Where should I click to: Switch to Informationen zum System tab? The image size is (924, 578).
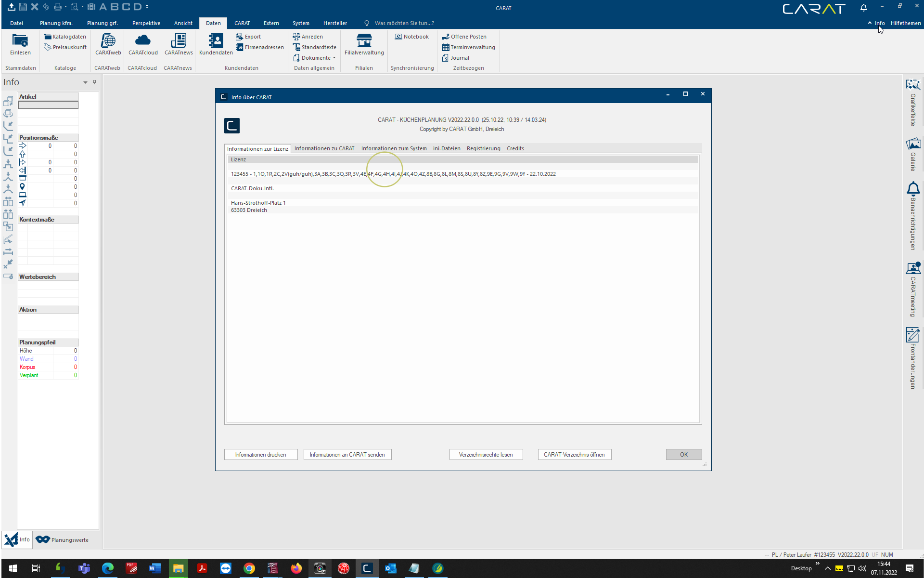pos(394,148)
